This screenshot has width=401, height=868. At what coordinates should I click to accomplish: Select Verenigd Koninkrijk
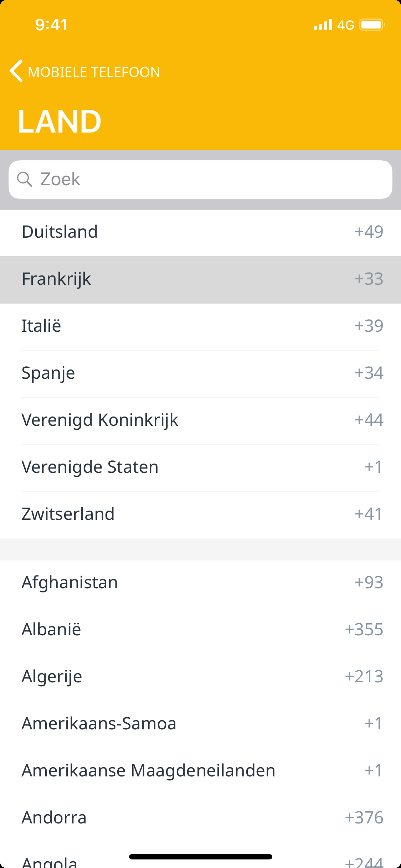pos(200,420)
